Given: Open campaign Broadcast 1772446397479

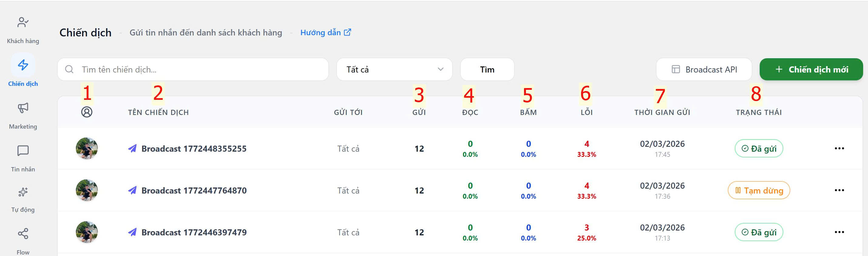Looking at the screenshot, I should (x=194, y=232).
